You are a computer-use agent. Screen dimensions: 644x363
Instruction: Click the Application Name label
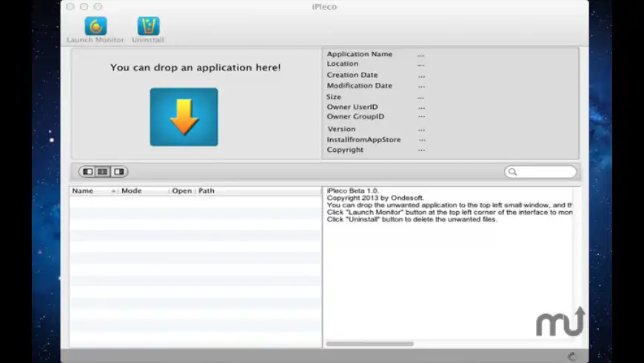click(x=359, y=54)
